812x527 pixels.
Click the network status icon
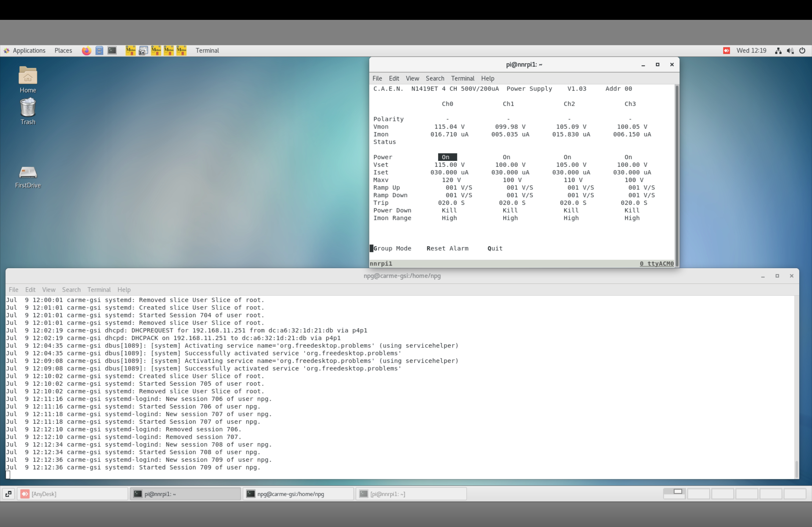tap(778, 51)
